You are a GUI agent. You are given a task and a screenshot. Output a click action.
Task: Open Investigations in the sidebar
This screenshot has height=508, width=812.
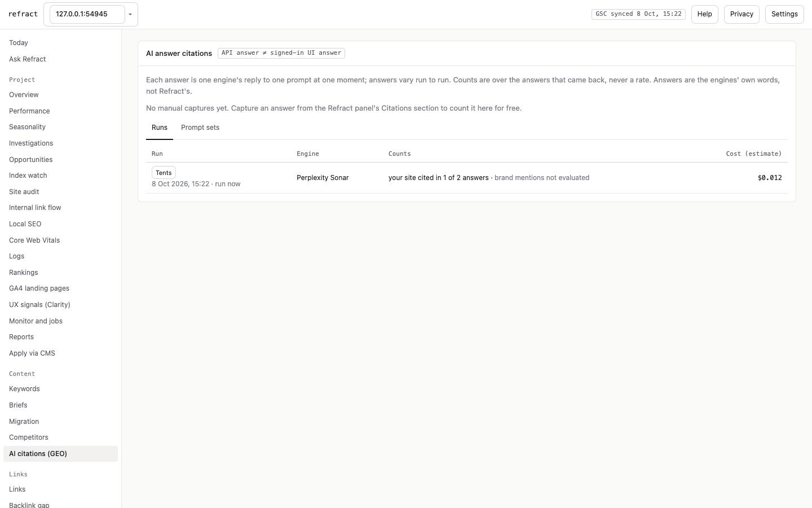61,143
